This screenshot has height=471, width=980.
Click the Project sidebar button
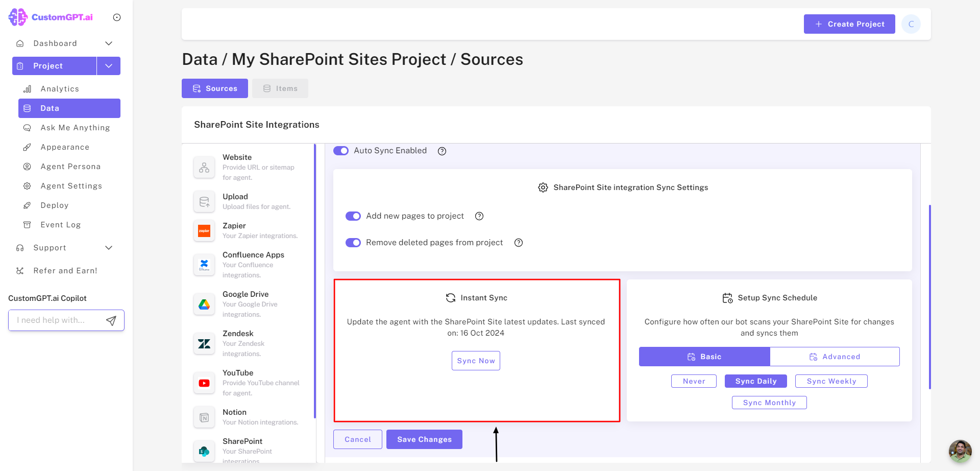click(55, 66)
